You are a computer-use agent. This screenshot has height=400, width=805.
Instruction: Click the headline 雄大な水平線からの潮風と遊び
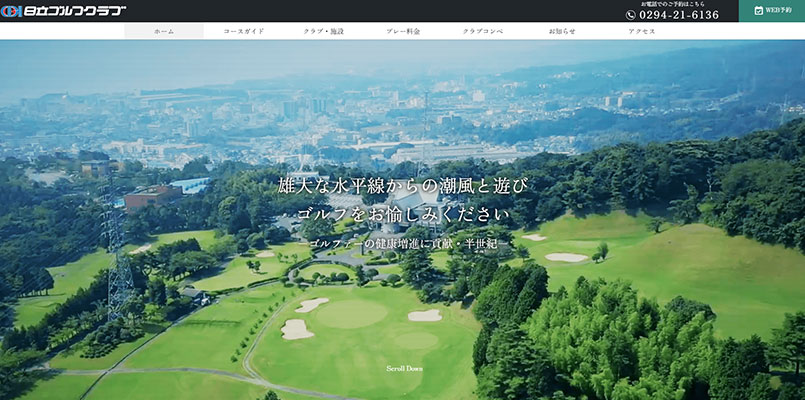pyautogui.click(x=402, y=185)
